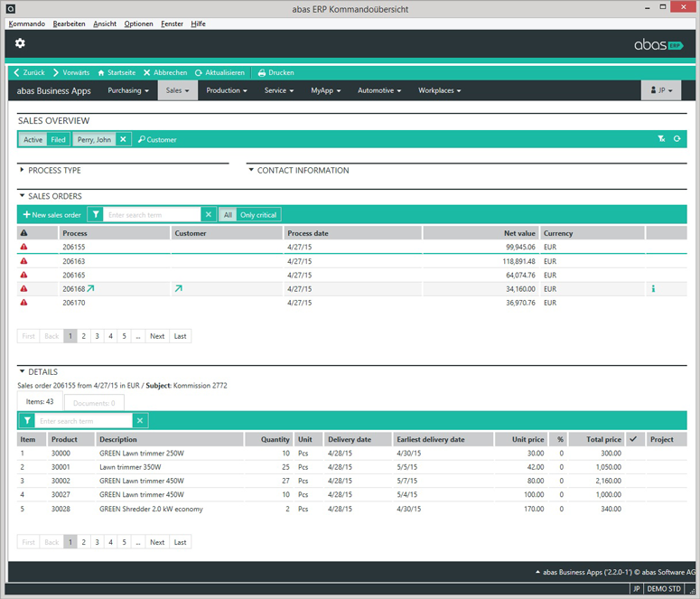The height and width of the screenshot is (599, 700).
Task: Open the Hilfe menu
Action: coord(198,23)
